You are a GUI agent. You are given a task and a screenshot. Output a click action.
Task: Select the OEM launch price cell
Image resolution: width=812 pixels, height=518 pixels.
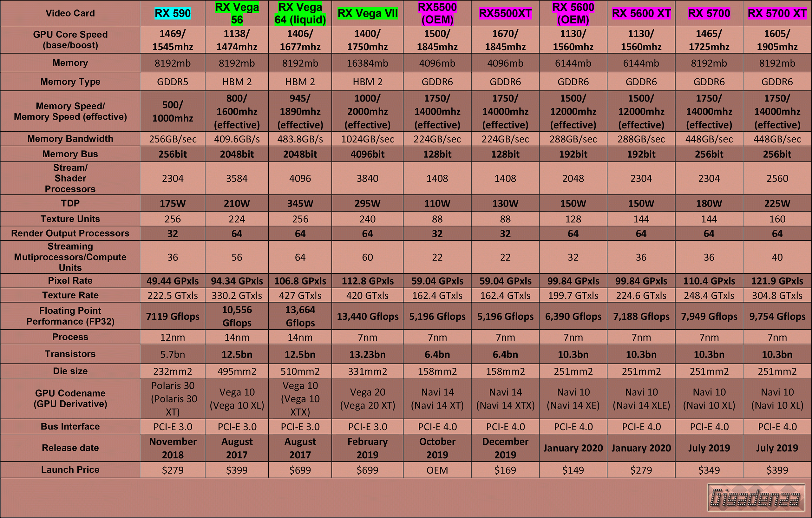click(437, 470)
